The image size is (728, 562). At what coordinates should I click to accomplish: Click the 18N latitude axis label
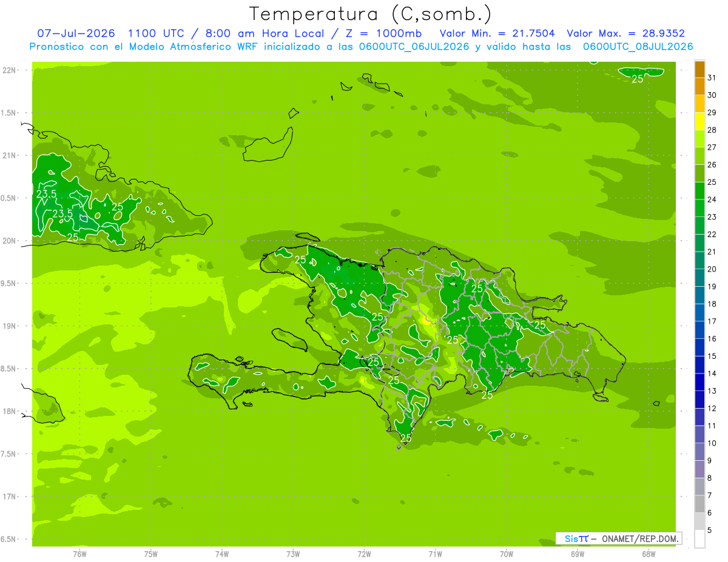pyautogui.click(x=9, y=411)
